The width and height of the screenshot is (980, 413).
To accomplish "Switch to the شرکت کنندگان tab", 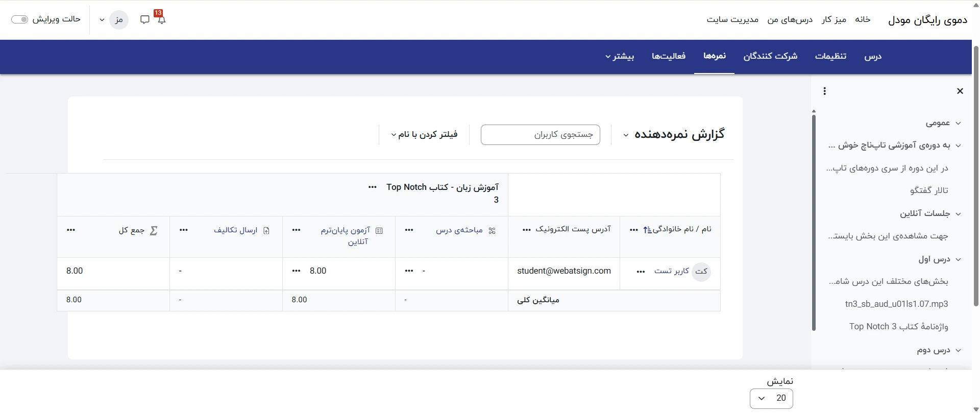I will [770, 56].
